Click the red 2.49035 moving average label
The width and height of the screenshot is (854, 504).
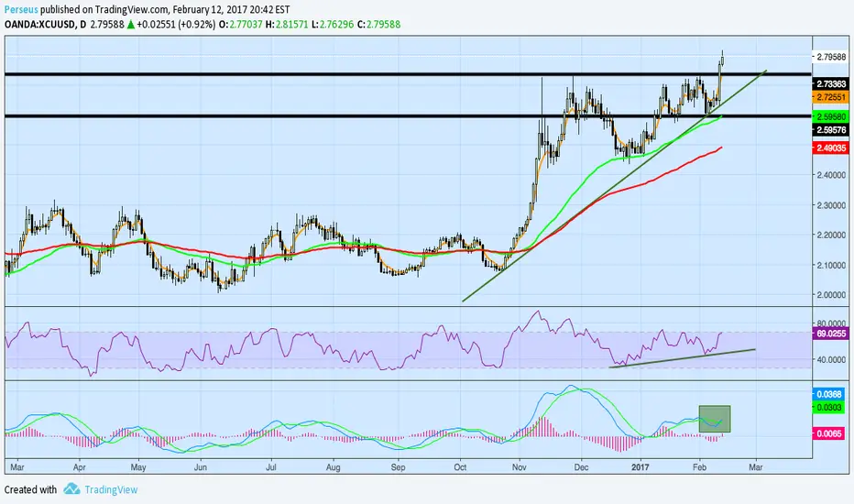830,148
